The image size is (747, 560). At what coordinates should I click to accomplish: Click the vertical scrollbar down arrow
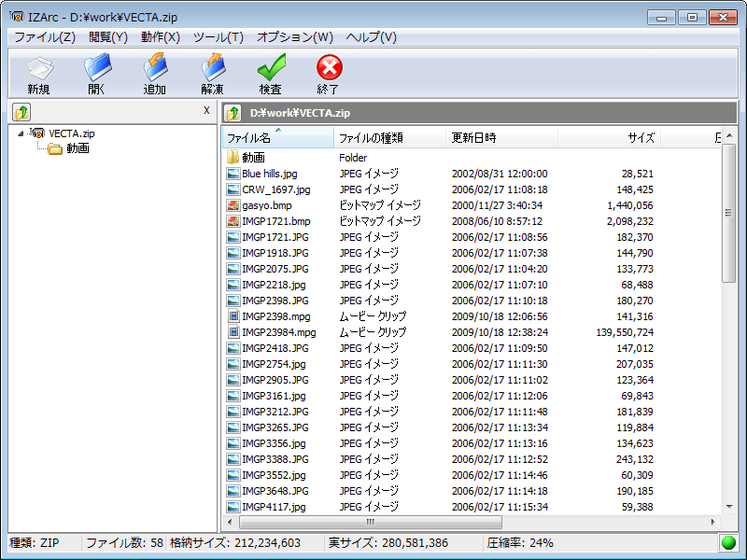[729, 507]
